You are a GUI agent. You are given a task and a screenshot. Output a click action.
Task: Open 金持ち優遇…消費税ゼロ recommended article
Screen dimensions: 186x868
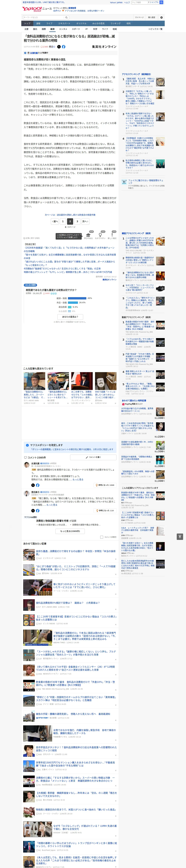point(76,553)
